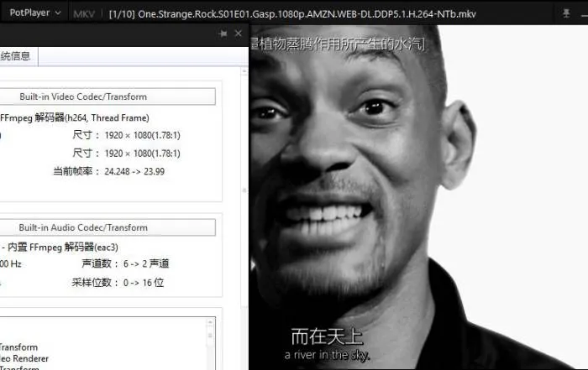Open the PotPlayer main menu dropdown
Viewport: 588px width, 370px height.
click(34, 13)
